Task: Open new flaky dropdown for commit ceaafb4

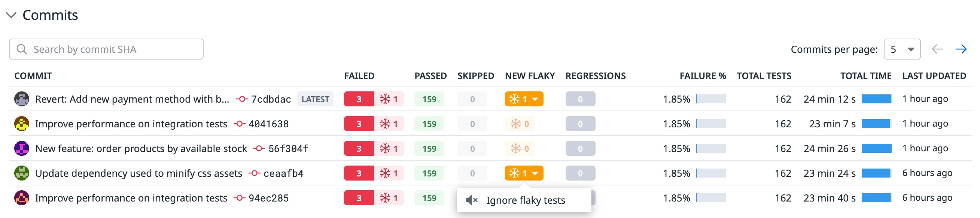Action: click(x=524, y=173)
